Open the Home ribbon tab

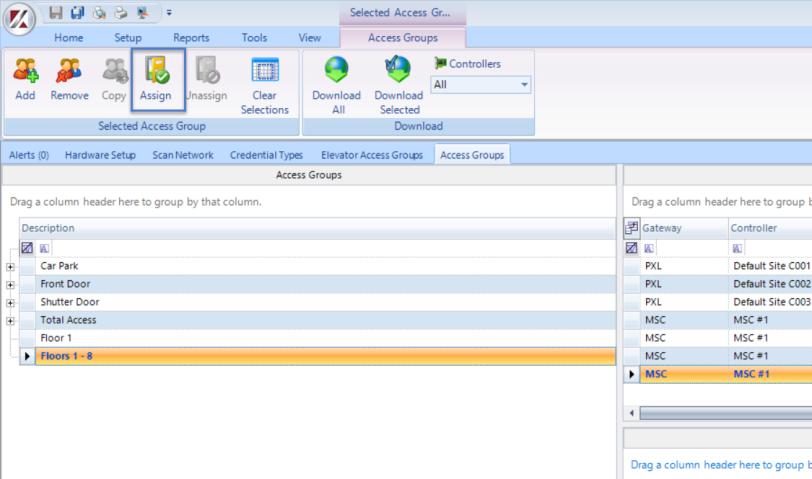pos(68,38)
